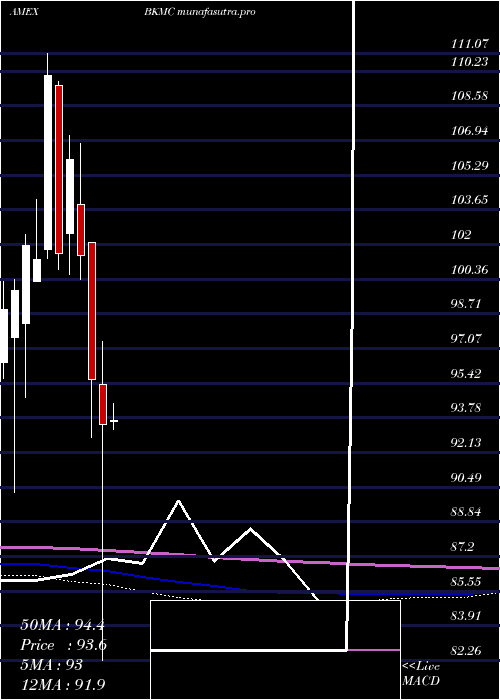Click the highest peak of the white MACD line

coord(179,501)
